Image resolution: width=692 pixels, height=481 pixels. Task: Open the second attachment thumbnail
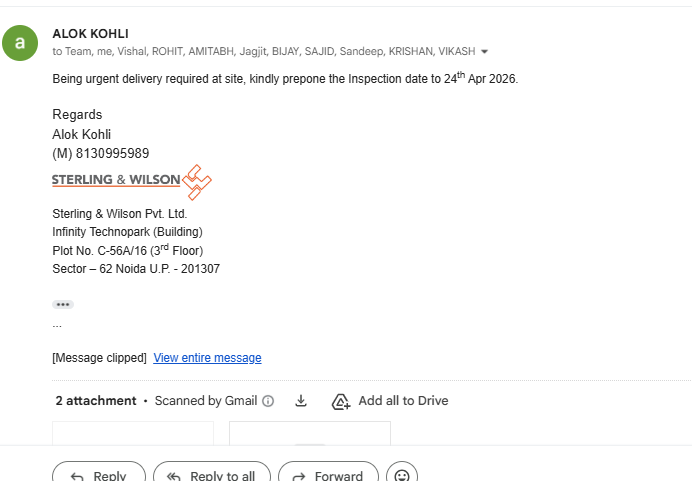click(310, 433)
